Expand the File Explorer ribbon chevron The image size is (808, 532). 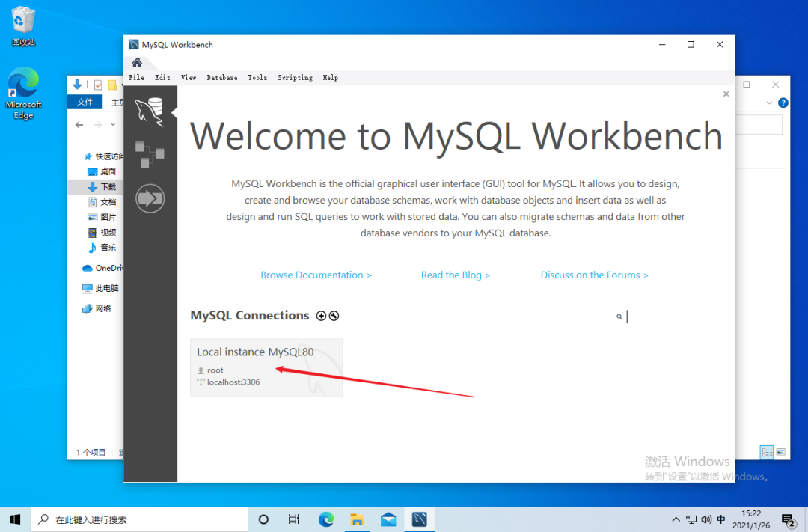pos(769,103)
